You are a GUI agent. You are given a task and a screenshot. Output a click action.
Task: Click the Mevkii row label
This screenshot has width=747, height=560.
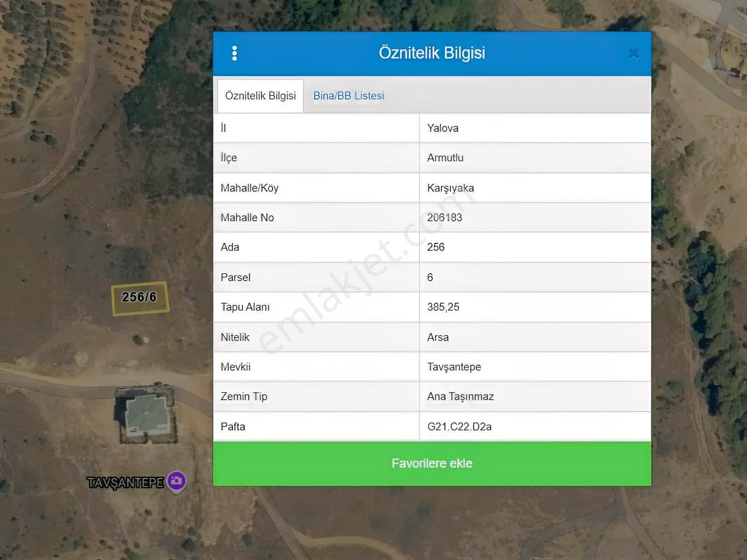(x=235, y=367)
